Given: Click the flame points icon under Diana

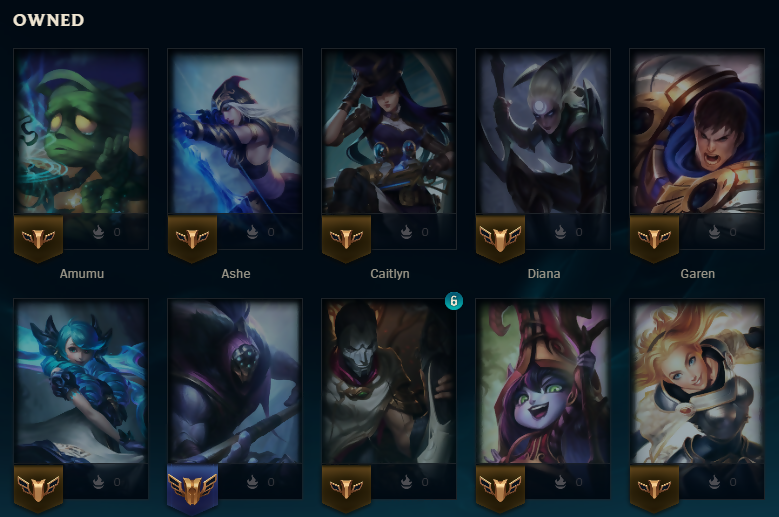Looking at the screenshot, I should coord(560,232).
